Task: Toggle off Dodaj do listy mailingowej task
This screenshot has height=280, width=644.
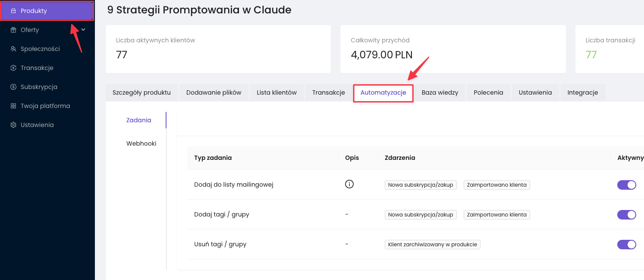Action: tap(626, 185)
